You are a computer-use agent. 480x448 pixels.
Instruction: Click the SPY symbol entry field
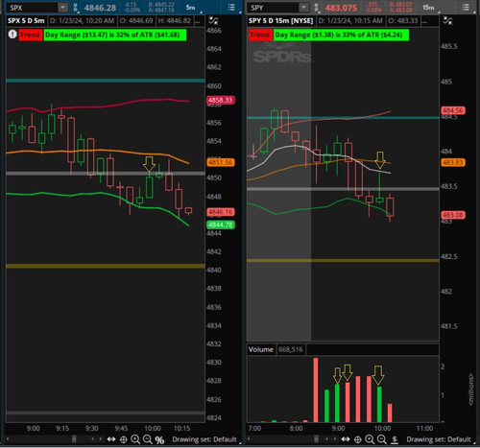[x=274, y=8]
